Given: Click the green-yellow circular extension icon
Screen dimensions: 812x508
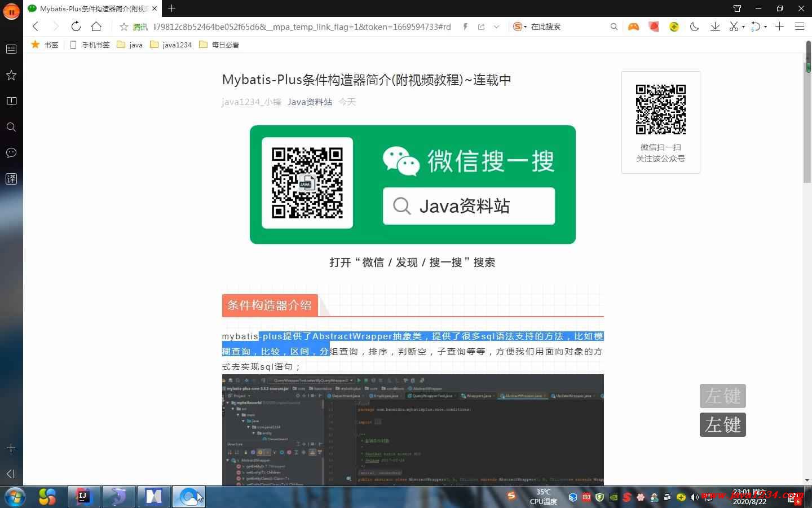Looking at the screenshot, I should (674, 27).
